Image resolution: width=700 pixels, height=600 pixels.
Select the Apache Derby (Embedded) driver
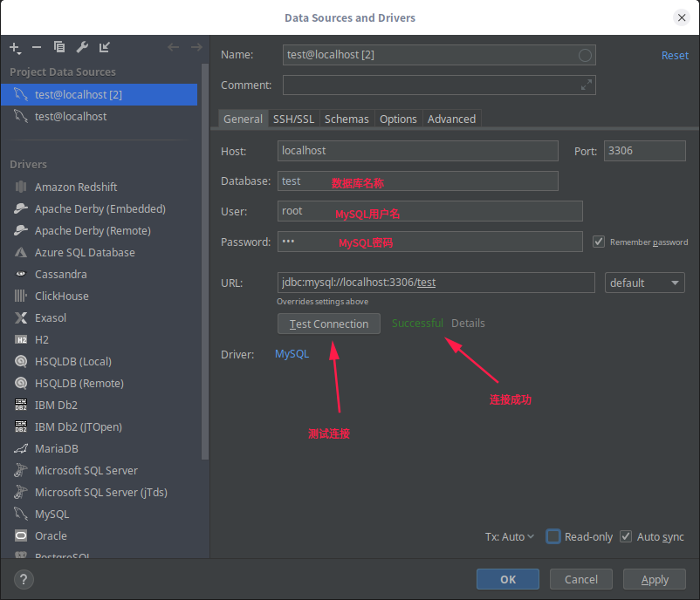pyautogui.click(x=100, y=208)
